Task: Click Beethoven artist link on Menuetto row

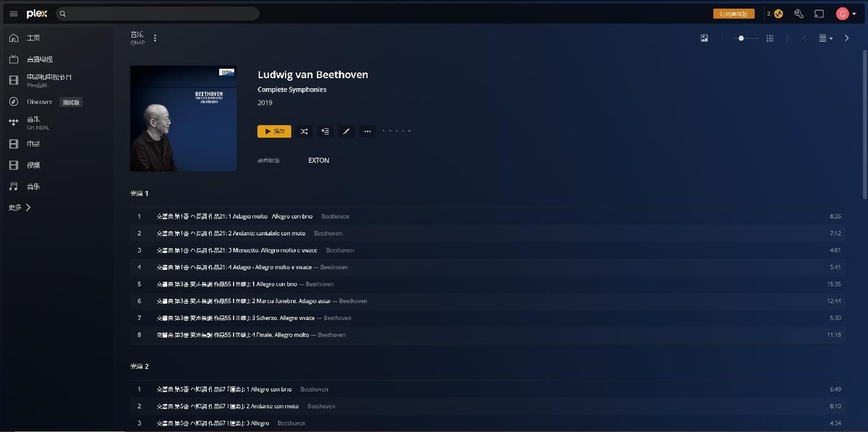Action: [x=340, y=250]
